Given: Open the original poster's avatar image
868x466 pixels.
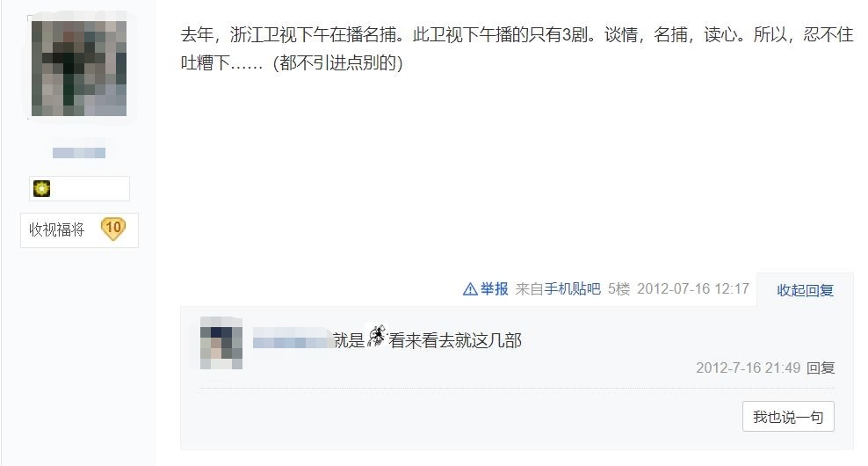Looking at the screenshot, I should pos(78,69).
